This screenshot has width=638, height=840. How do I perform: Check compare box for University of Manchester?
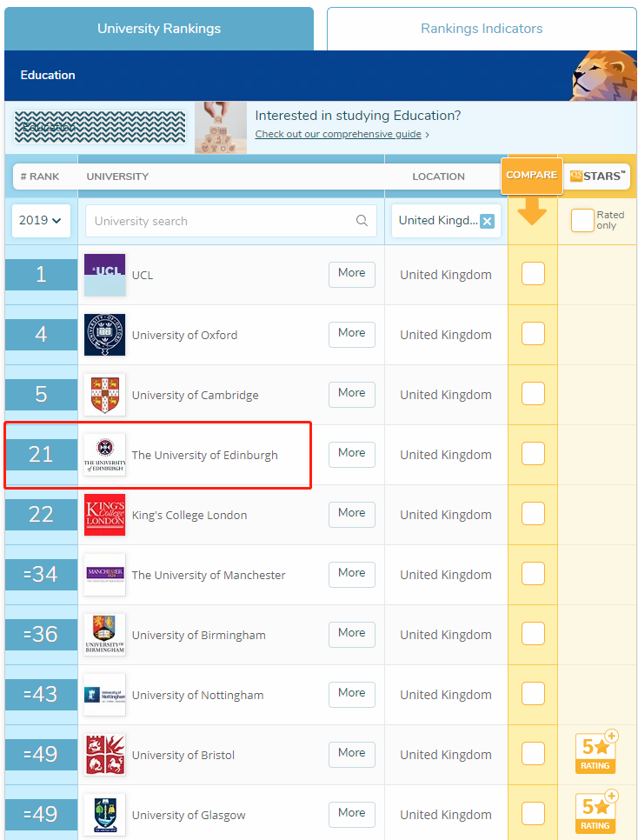pyautogui.click(x=533, y=574)
